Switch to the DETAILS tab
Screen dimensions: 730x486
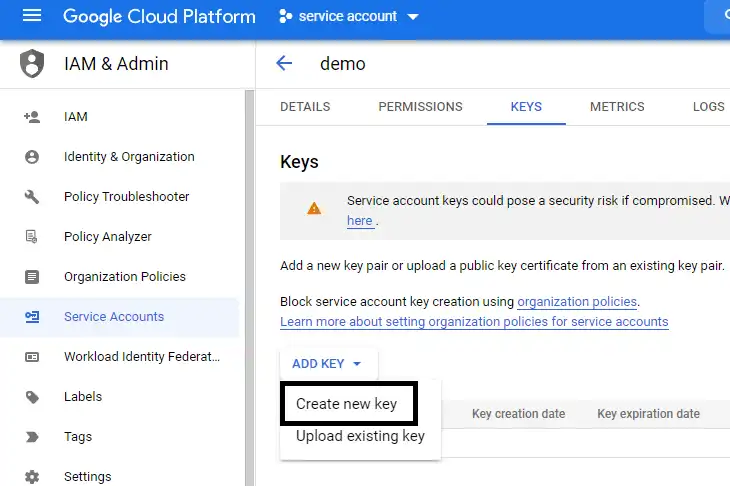305,107
